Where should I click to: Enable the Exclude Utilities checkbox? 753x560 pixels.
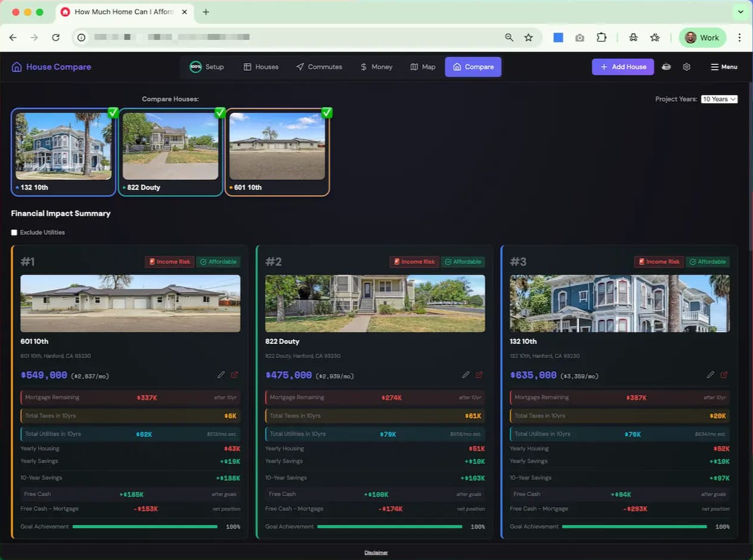(x=14, y=232)
